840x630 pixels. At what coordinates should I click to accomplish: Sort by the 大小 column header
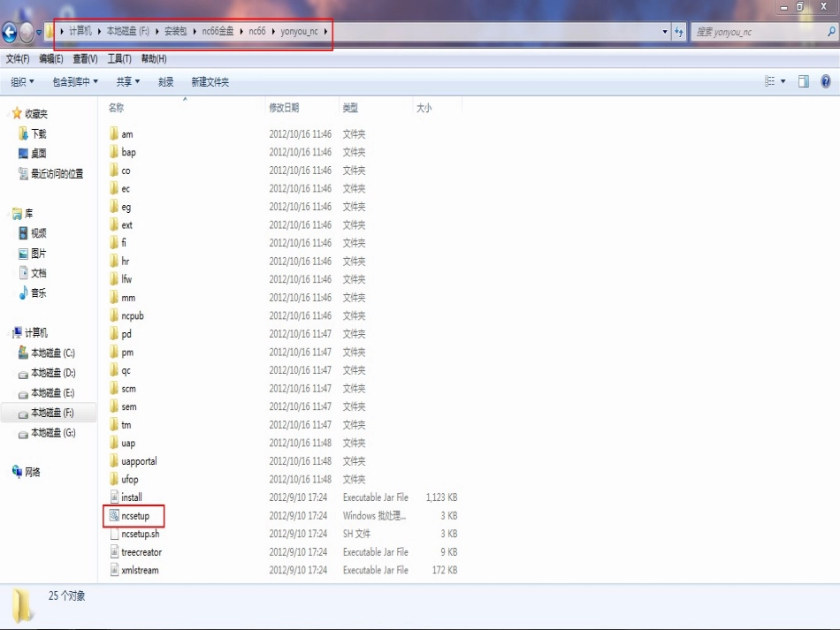click(x=424, y=108)
